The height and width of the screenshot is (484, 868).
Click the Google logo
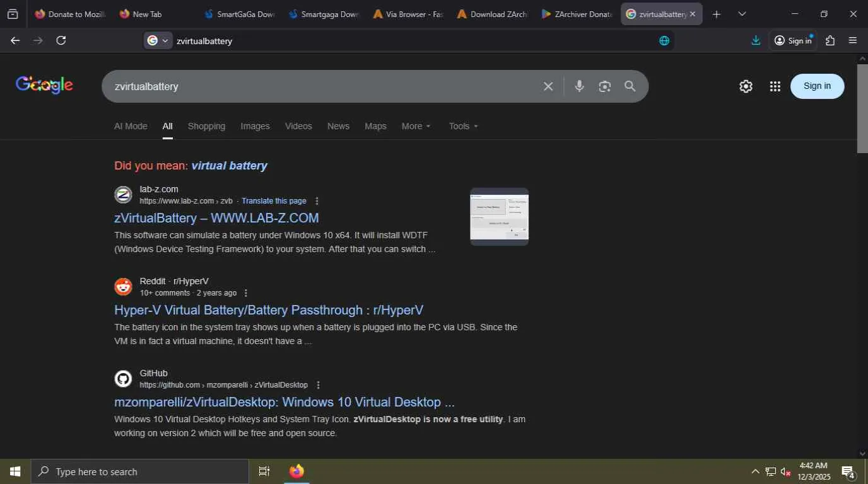(44, 85)
